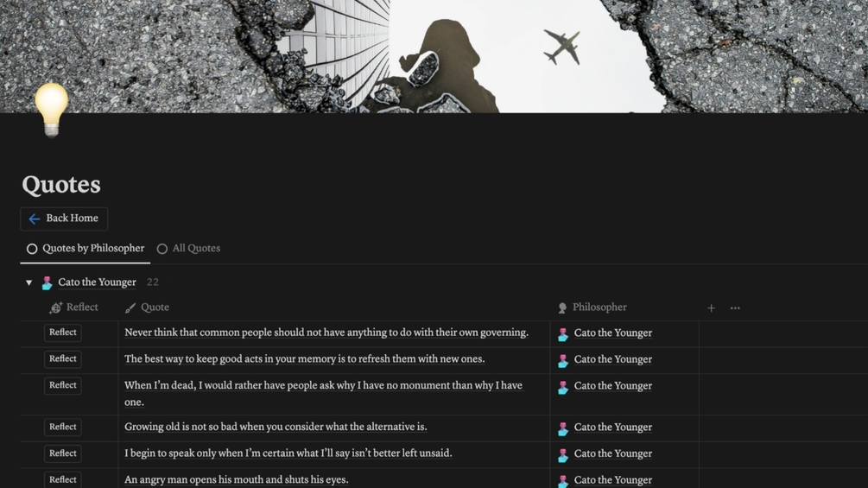Click the page cover image

pos(434,56)
